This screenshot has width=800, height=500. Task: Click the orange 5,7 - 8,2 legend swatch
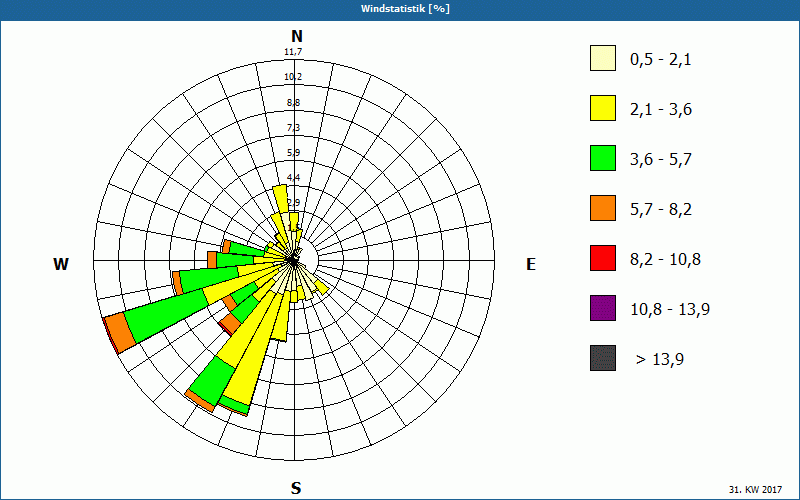point(603,208)
